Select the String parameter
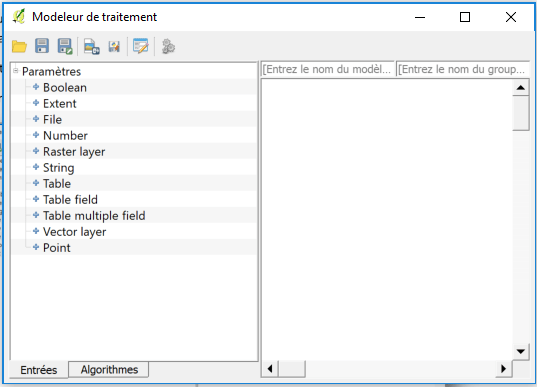 (59, 168)
